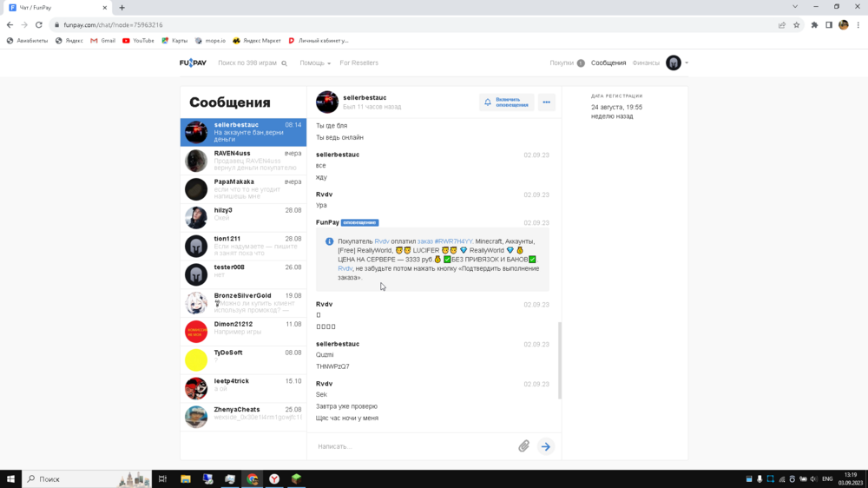
Task: Open a new browser tab
Action: [122, 8]
